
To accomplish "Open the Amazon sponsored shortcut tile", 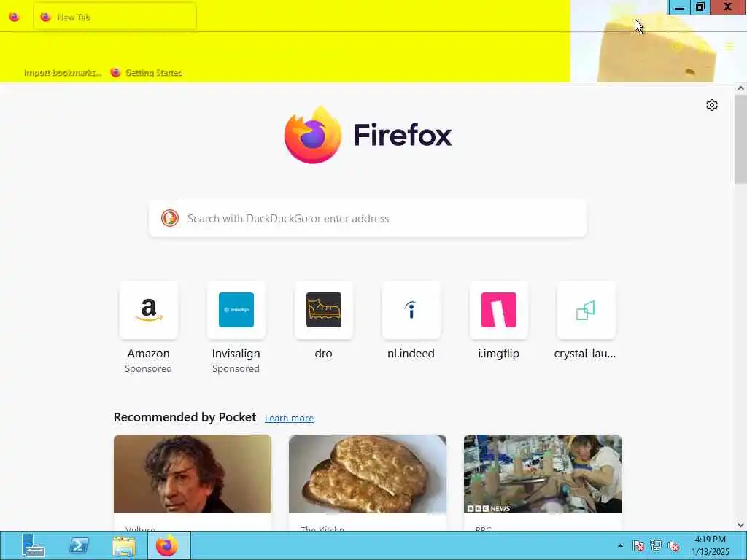I will click(x=149, y=310).
